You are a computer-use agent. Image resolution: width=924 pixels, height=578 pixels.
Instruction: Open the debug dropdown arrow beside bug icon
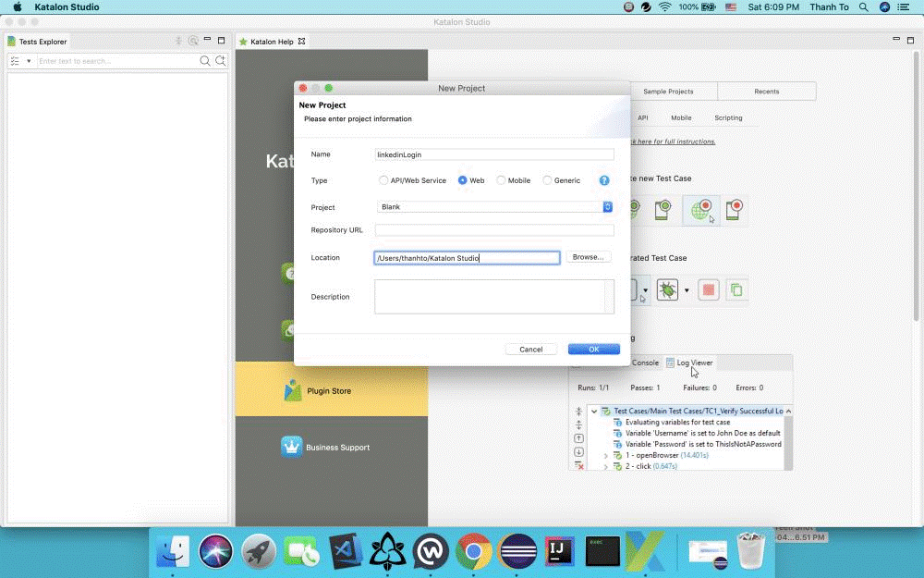point(687,290)
